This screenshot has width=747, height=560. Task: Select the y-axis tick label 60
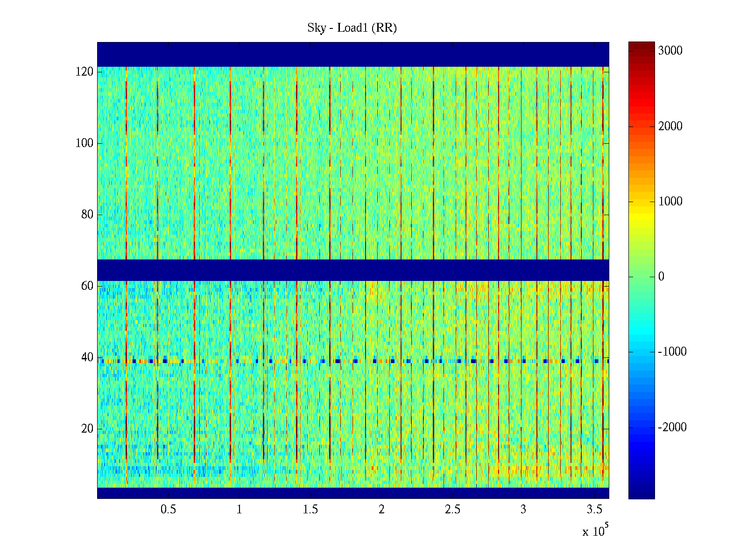pyautogui.click(x=87, y=286)
